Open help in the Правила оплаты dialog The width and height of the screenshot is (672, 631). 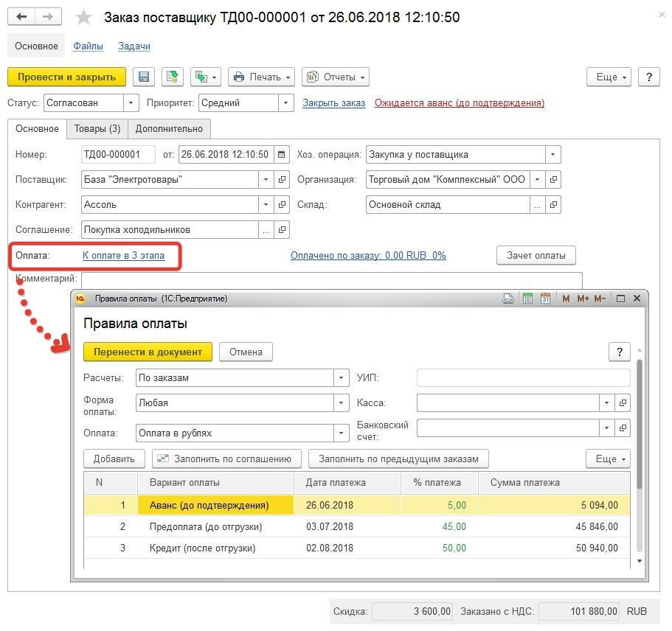point(620,352)
